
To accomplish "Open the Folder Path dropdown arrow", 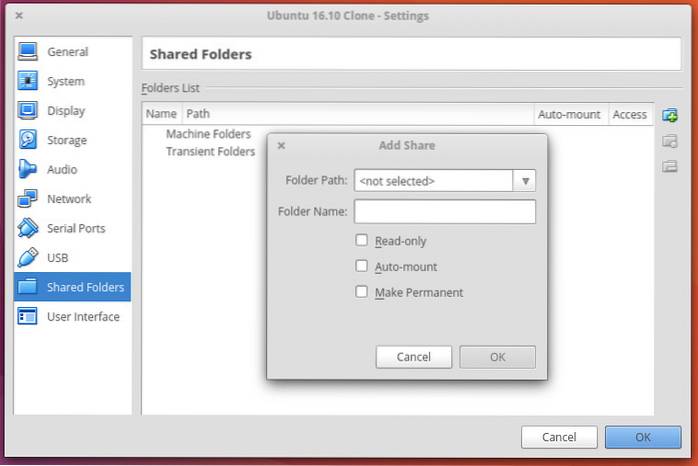I will click(x=525, y=181).
